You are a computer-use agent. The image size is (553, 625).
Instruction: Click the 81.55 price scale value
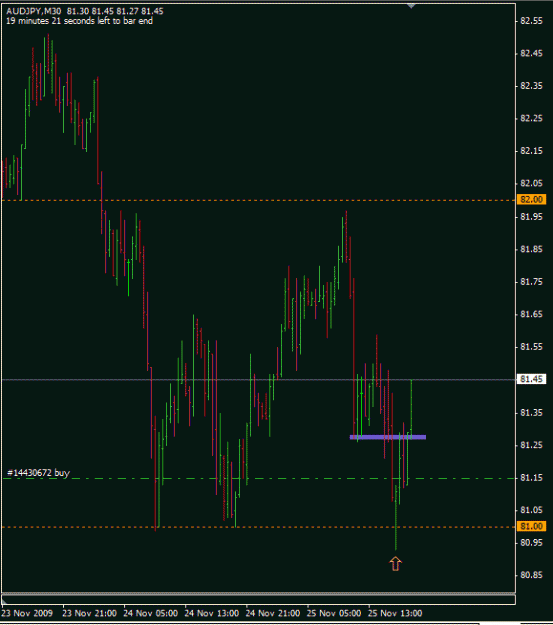click(531, 347)
